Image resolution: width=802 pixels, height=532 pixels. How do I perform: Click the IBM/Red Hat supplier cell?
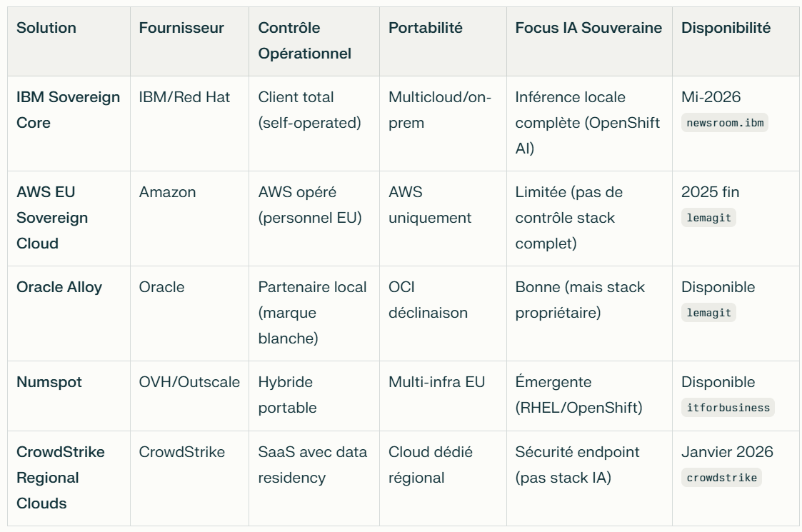184,97
